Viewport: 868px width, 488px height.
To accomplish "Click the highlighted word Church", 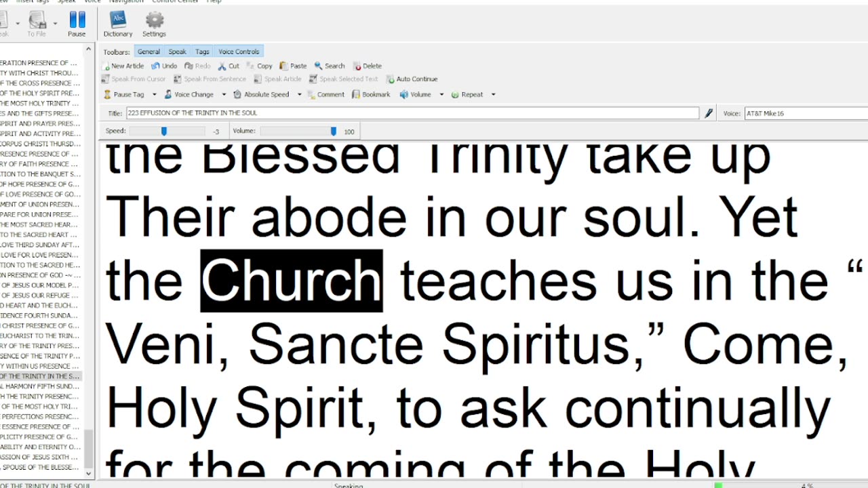I will click(x=292, y=281).
